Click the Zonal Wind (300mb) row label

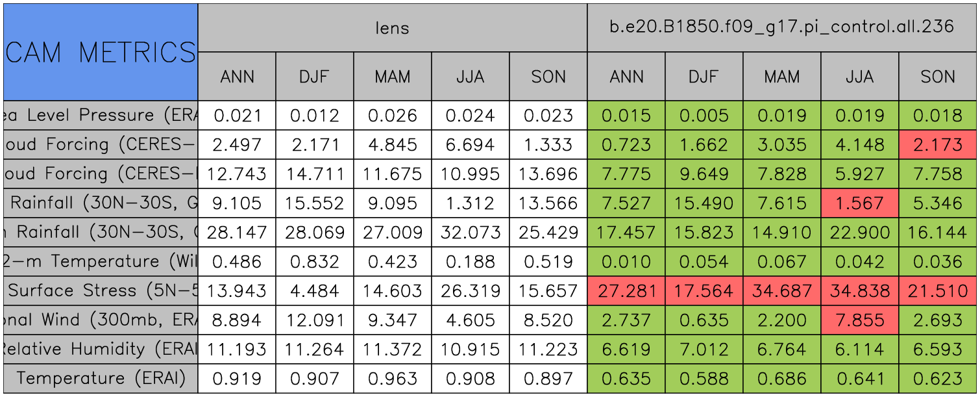click(101, 320)
